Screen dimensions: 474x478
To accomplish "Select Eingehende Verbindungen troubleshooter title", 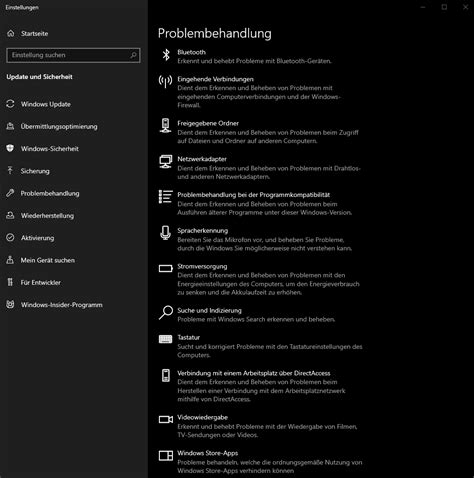I will [215, 79].
